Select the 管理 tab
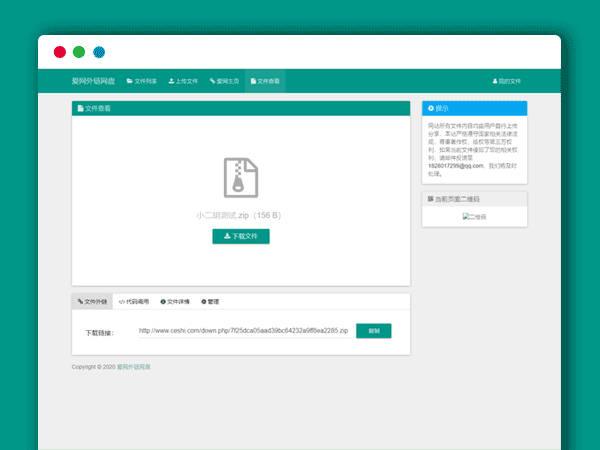The height and width of the screenshot is (450, 600). (210, 301)
